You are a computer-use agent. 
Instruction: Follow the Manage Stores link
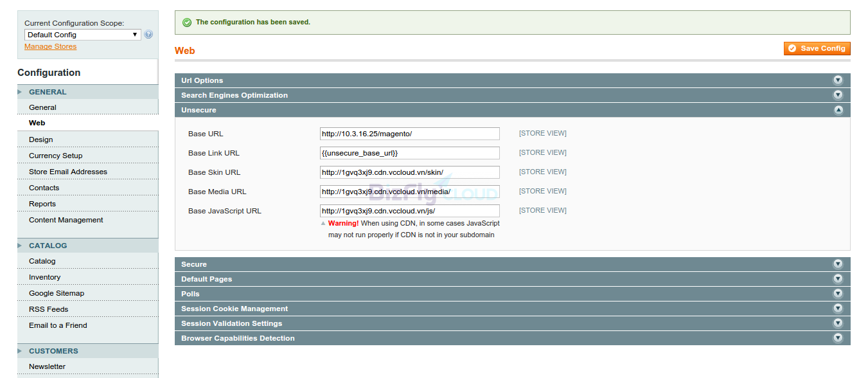point(50,46)
